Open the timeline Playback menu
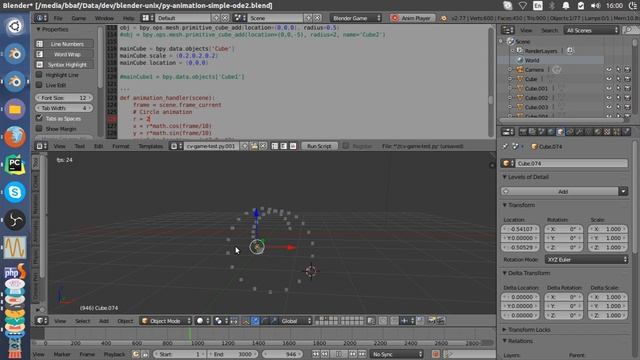Screen dimensions: 640x360 (114, 354)
